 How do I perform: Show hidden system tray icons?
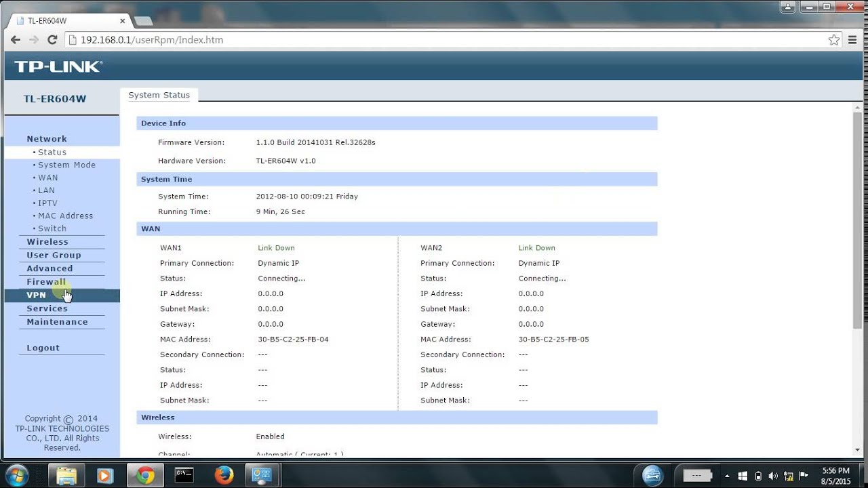point(728,476)
